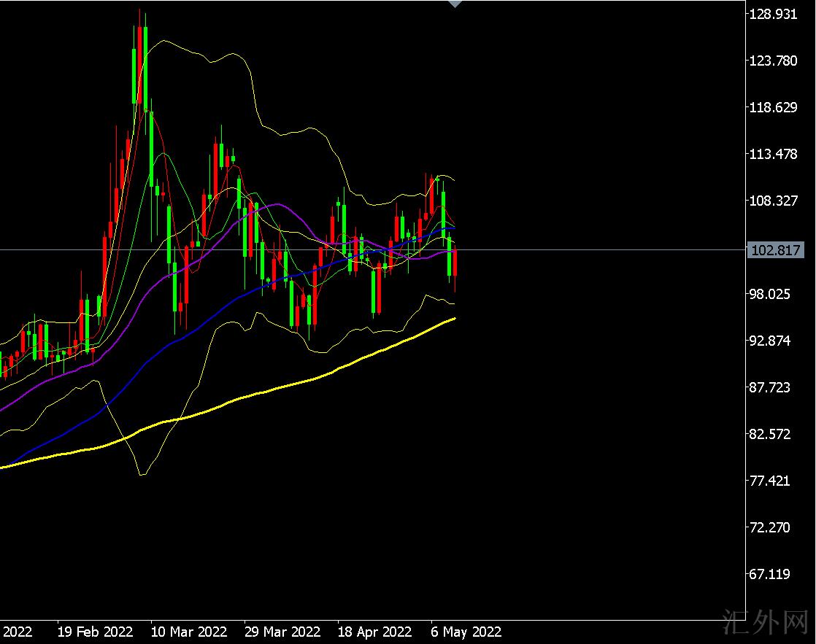Select the 10 Mar 2022 date label
The image size is (816, 644).
[x=189, y=631]
